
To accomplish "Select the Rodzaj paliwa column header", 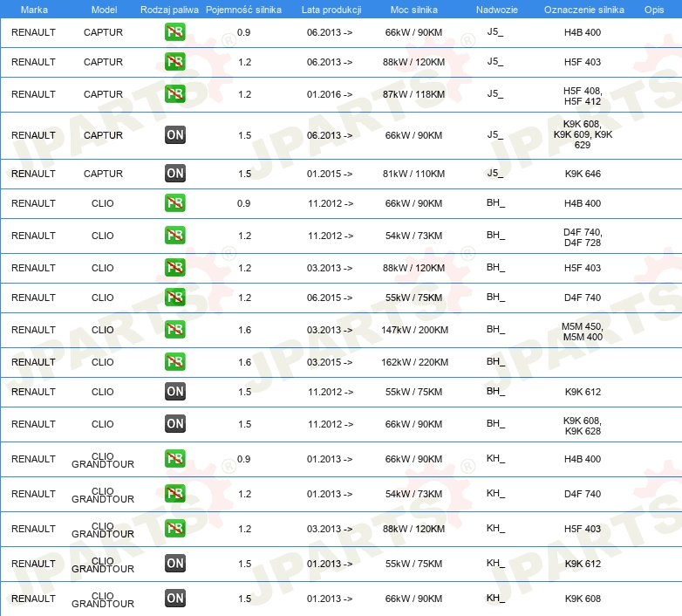I will pyautogui.click(x=169, y=9).
